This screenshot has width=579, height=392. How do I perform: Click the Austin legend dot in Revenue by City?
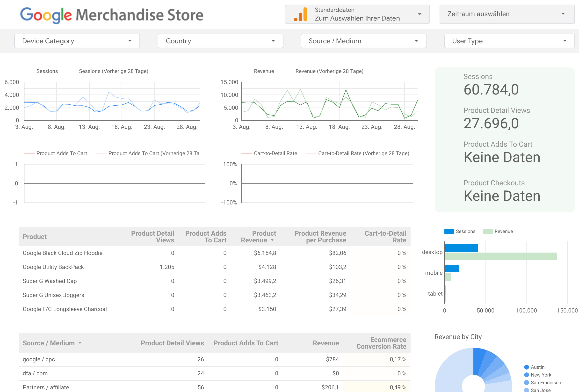pos(527,367)
